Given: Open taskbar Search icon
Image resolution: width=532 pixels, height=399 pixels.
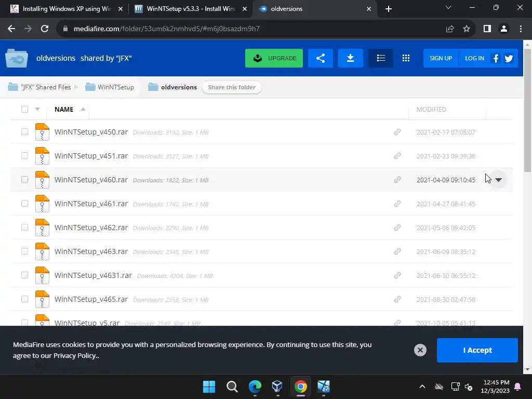Looking at the screenshot, I should [232, 387].
